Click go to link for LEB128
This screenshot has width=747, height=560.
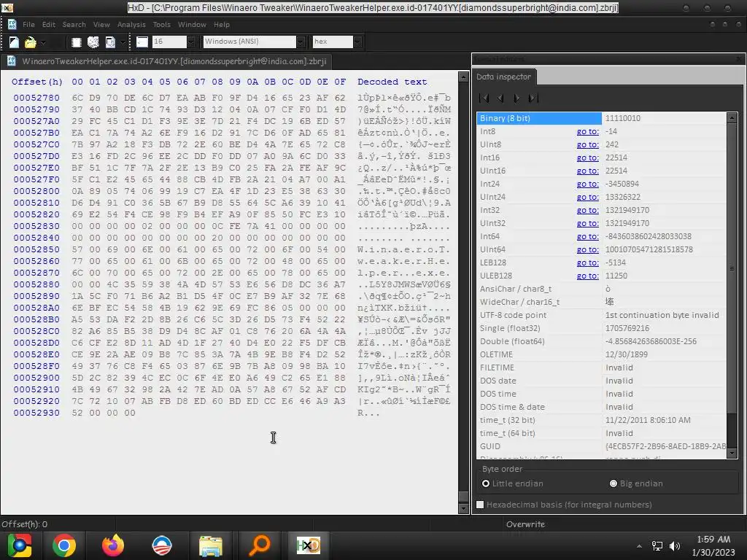(x=587, y=262)
